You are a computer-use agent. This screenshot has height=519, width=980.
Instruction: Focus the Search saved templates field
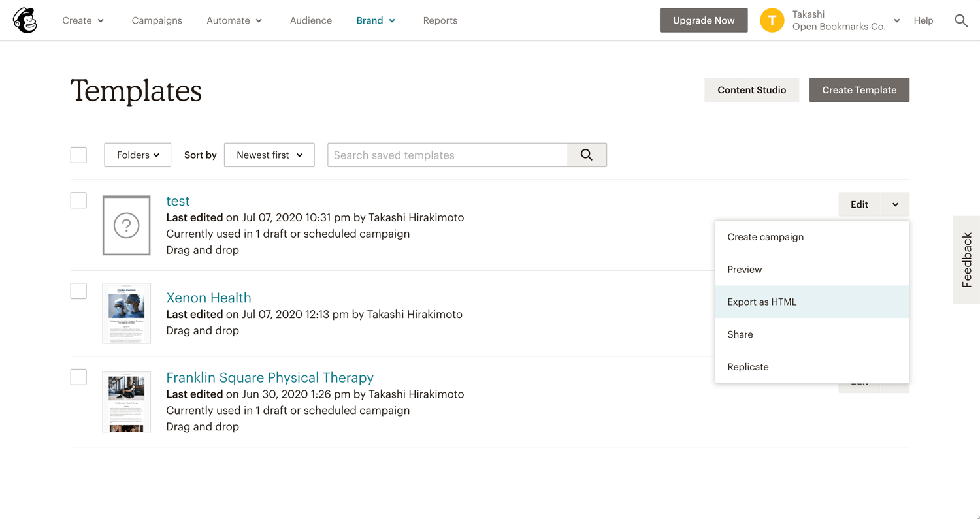coord(448,155)
